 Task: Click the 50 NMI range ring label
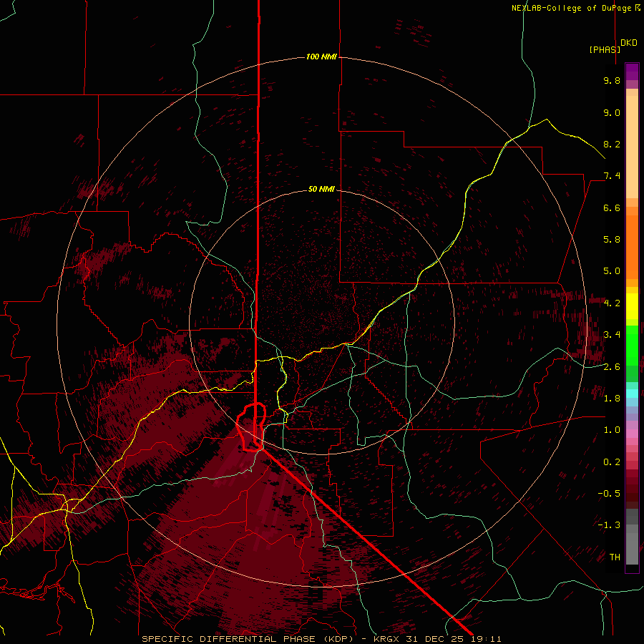[321, 189]
